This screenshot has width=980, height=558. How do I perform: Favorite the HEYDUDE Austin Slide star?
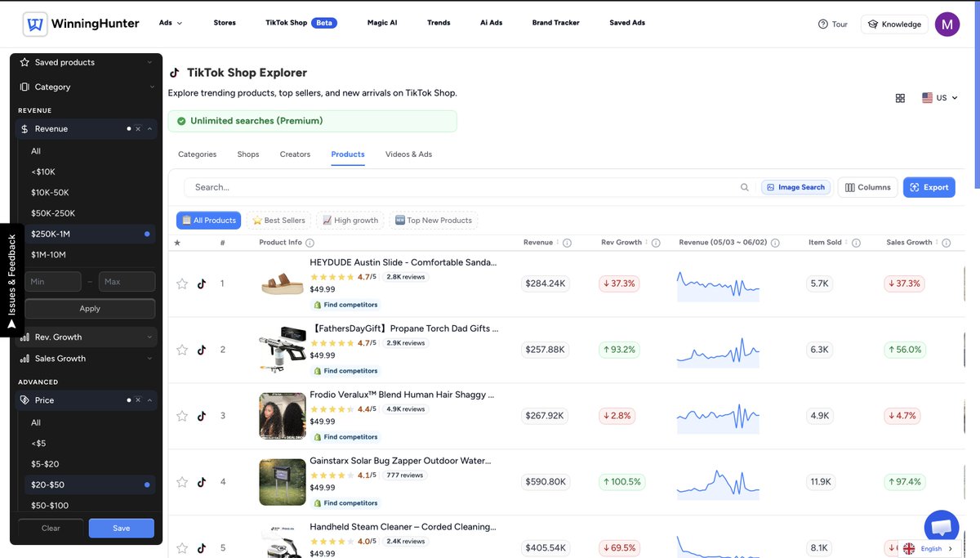click(x=182, y=283)
